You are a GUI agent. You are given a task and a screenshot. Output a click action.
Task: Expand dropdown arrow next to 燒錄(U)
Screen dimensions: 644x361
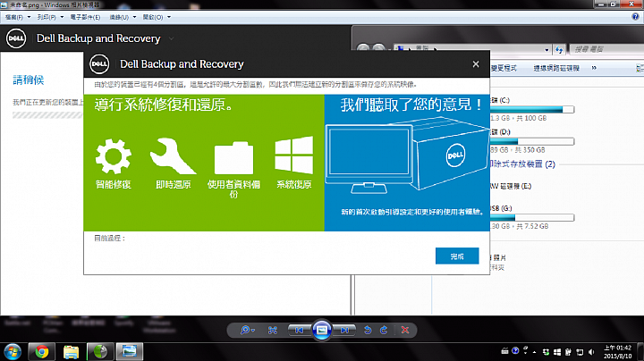[134, 17]
